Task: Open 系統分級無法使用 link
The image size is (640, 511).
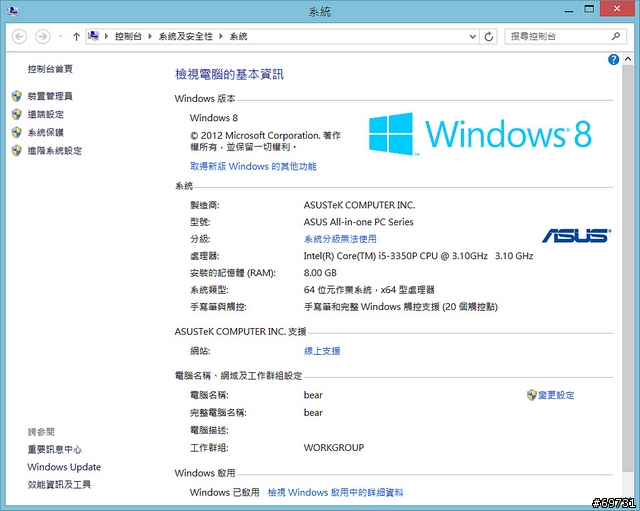Action: point(340,239)
